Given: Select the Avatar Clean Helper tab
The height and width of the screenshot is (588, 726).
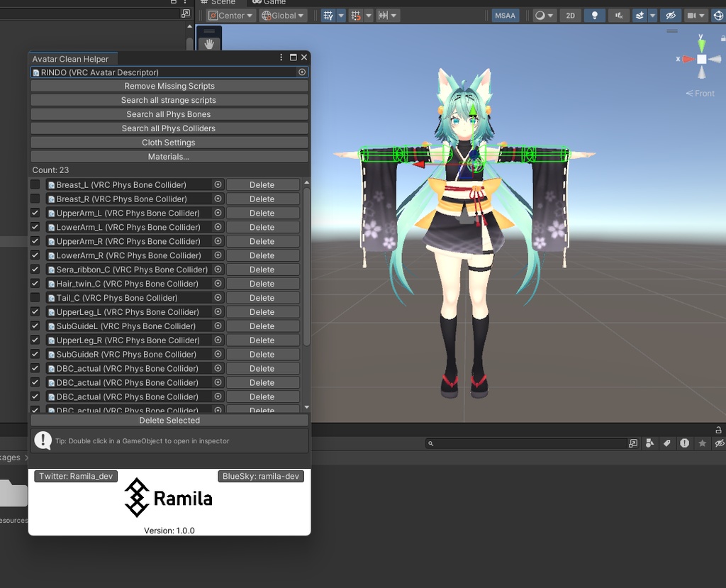Looking at the screenshot, I should point(73,59).
